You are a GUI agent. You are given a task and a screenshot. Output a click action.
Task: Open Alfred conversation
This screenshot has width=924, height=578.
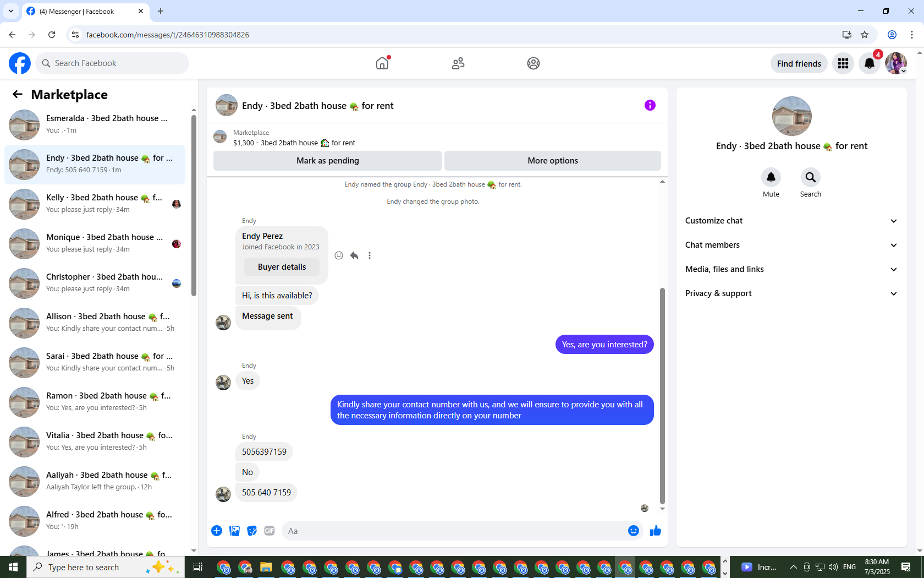click(x=95, y=521)
